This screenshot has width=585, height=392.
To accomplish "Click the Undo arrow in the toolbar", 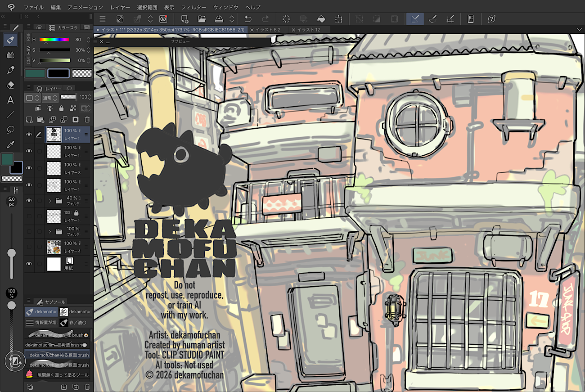I will point(248,19).
